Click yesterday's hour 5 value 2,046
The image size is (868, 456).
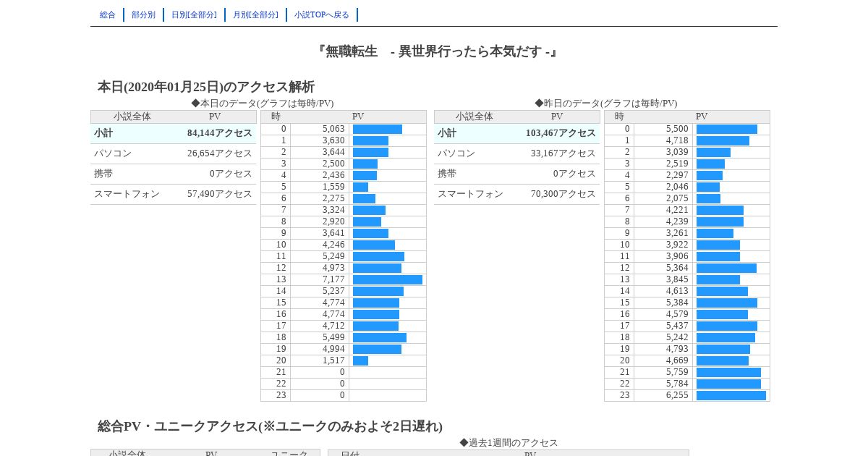coord(677,187)
